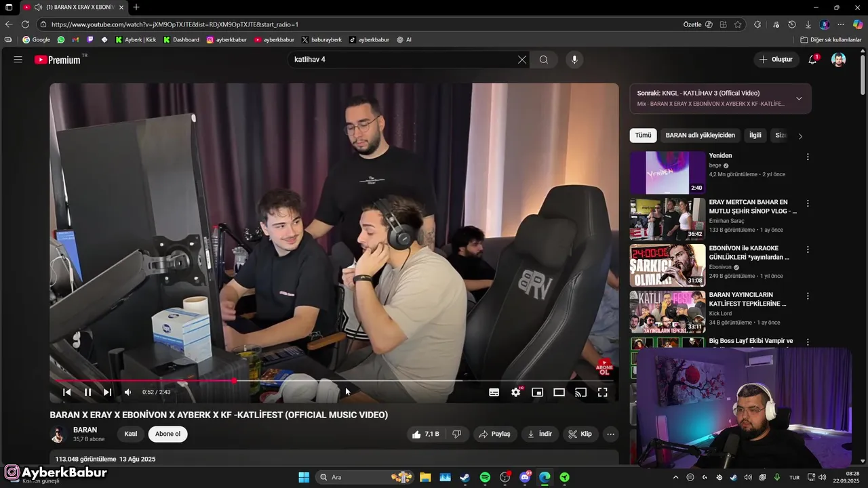Enter fullscreen mode

[x=602, y=392]
